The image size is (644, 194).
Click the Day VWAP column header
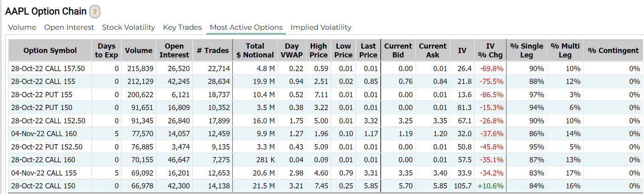291,51
